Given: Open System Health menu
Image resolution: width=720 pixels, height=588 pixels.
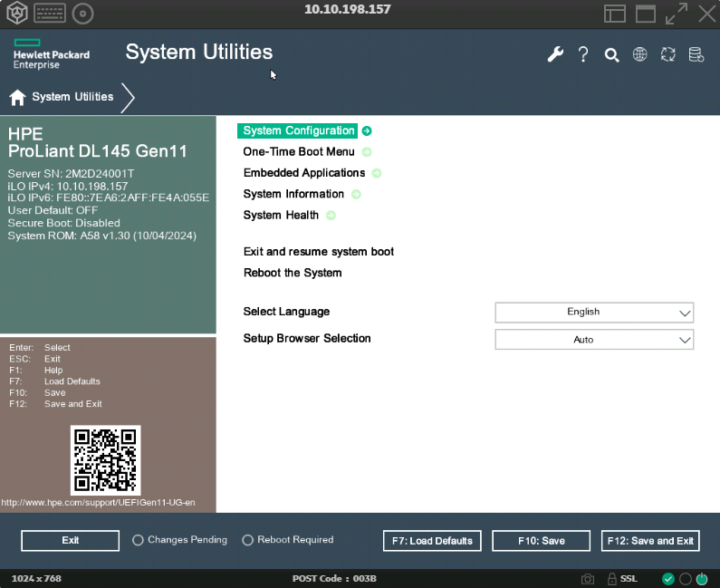Looking at the screenshot, I should coord(281,216).
